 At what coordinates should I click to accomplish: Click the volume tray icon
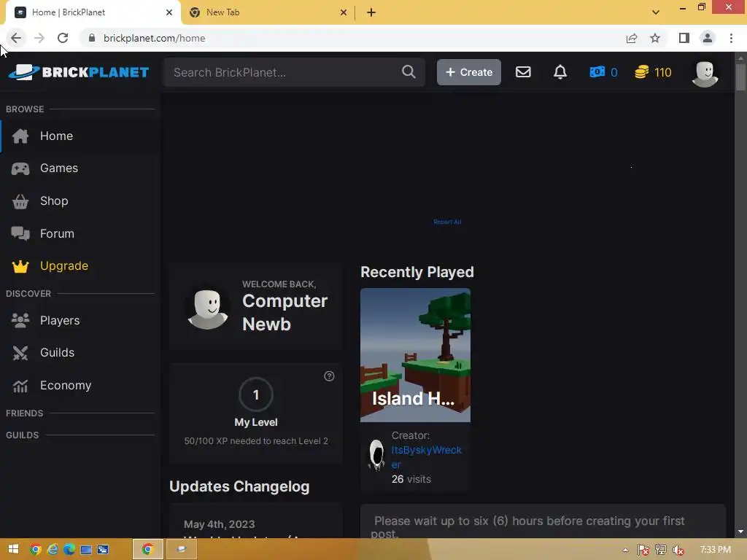(678, 550)
